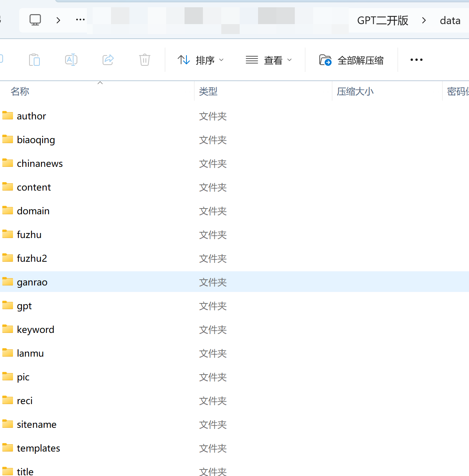This screenshot has width=469, height=476.
Task: Go to GPT二开版 in breadcrumb
Action: pos(382,20)
